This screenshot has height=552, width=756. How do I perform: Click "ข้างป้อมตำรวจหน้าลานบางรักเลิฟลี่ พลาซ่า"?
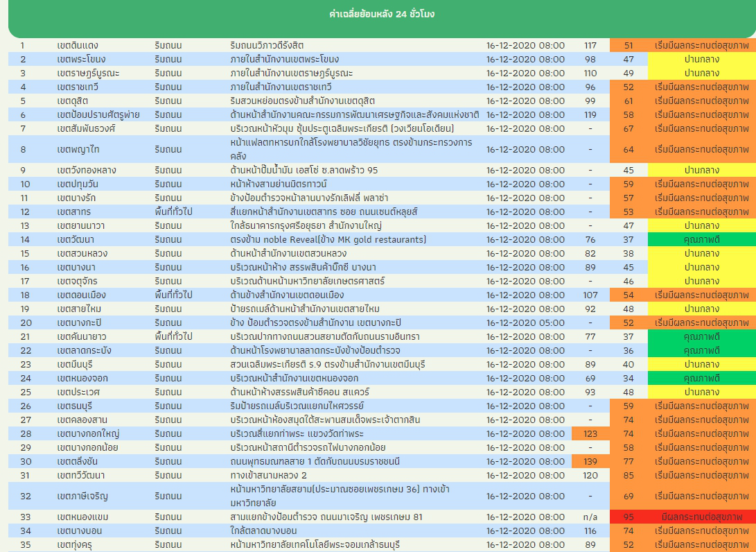[x=309, y=198]
